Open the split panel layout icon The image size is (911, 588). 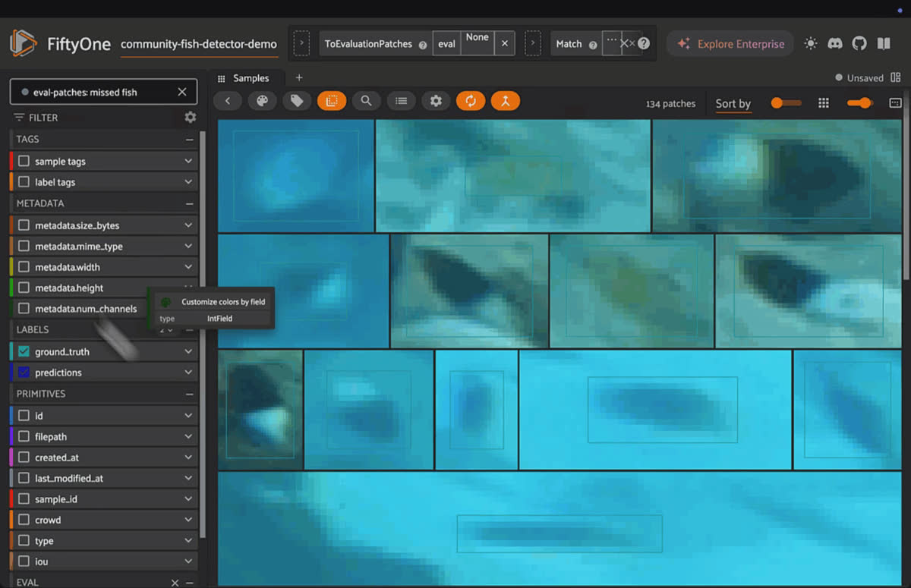pos(896,77)
